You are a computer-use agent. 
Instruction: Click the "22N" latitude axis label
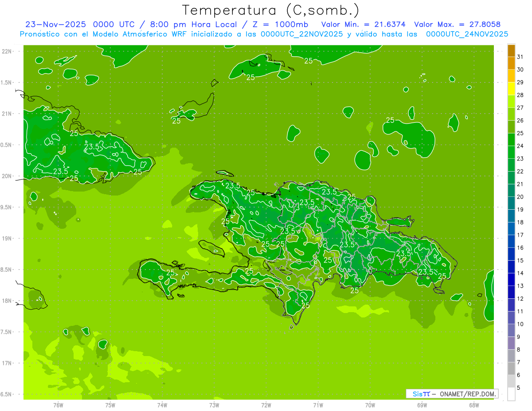coord(6,51)
